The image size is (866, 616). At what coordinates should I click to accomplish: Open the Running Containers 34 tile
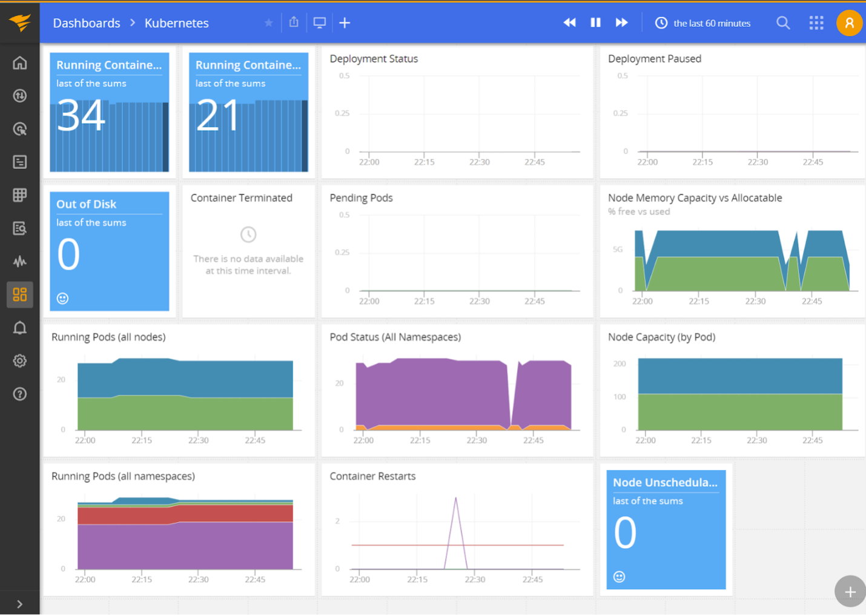point(110,112)
